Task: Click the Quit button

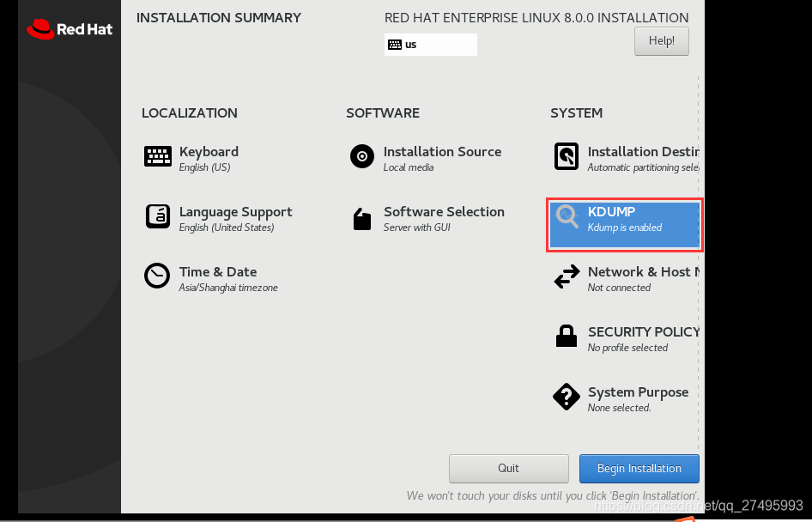Action: 508,468
